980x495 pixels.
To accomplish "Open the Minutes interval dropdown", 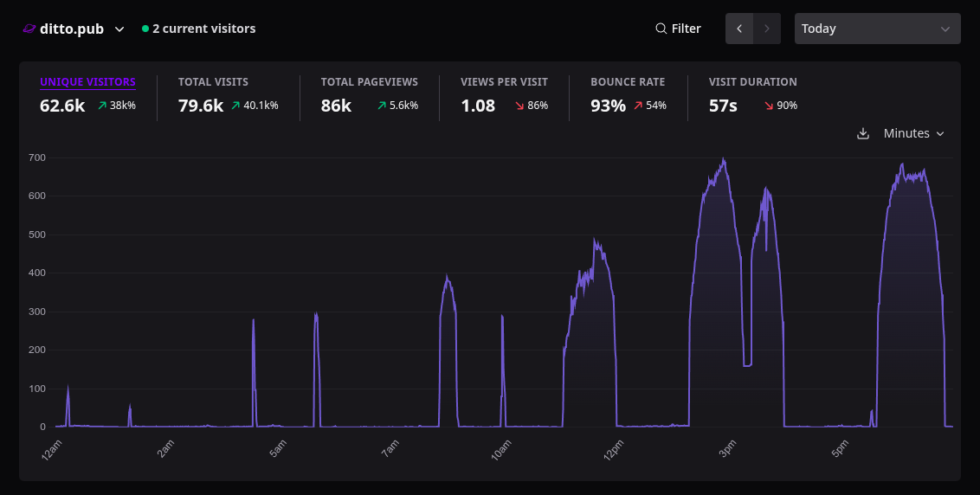I will click(913, 134).
